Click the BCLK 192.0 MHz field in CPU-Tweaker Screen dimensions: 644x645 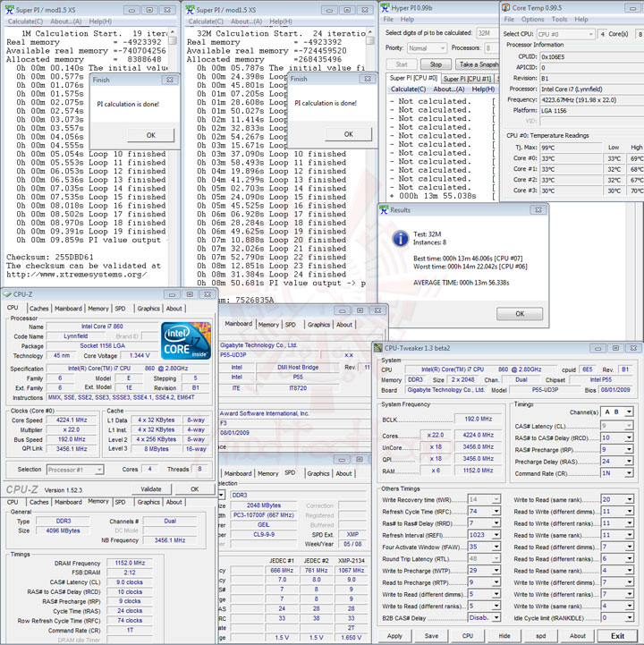click(479, 419)
